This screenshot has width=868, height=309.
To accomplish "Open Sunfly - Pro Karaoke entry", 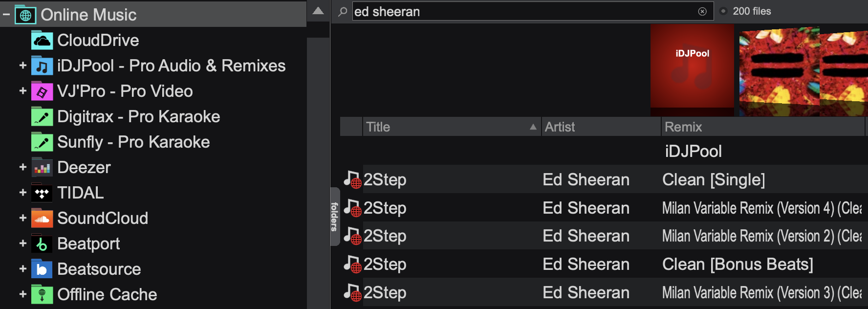I will coord(133,142).
